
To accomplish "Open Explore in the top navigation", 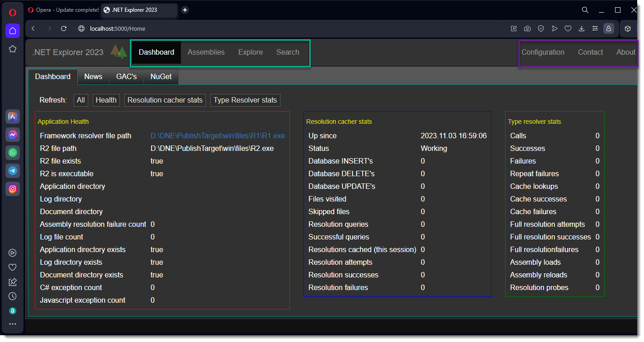I will click(x=251, y=52).
